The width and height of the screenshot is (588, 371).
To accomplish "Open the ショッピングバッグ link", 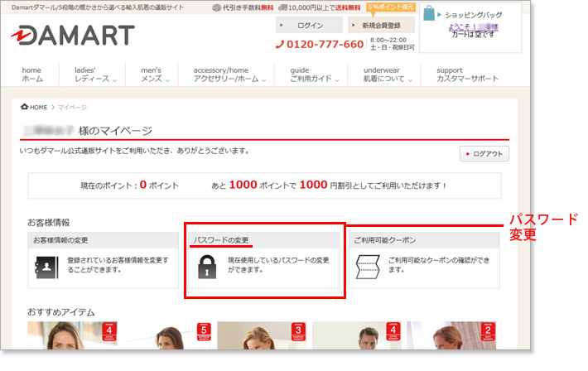I will [473, 15].
